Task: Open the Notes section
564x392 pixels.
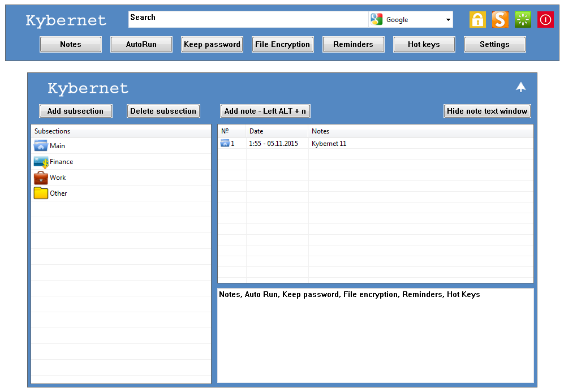Action: pos(71,45)
